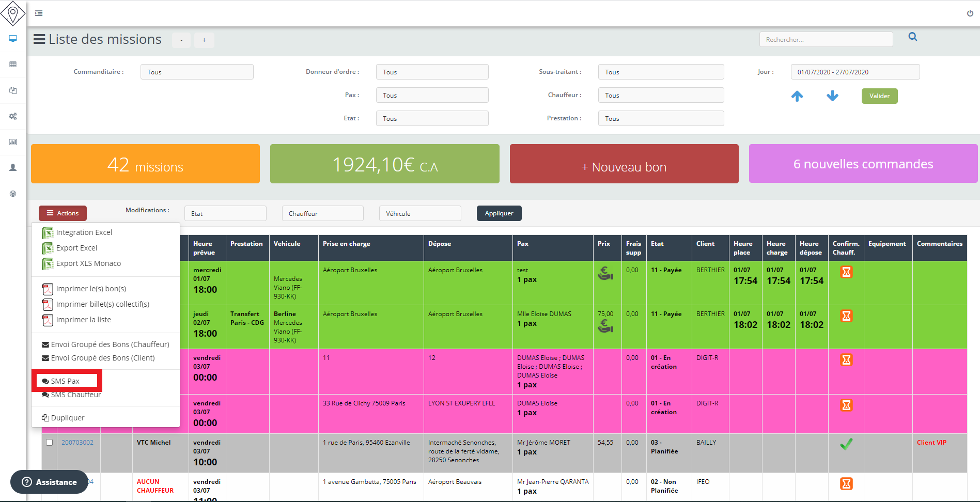Open the Etat modification dropdown
This screenshot has height=502, width=980.
[225, 214]
